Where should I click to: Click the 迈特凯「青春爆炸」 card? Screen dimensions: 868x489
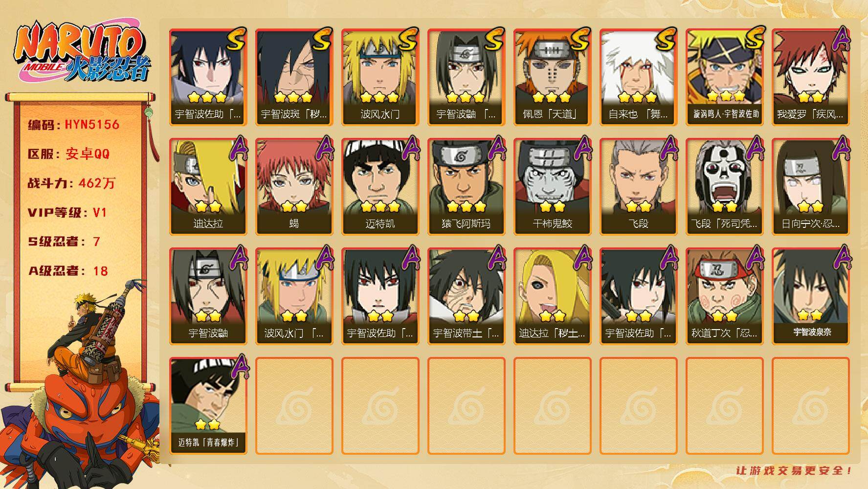(208, 406)
